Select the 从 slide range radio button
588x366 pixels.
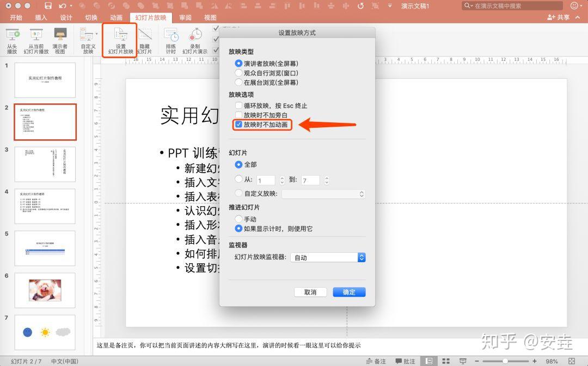point(238,179)
